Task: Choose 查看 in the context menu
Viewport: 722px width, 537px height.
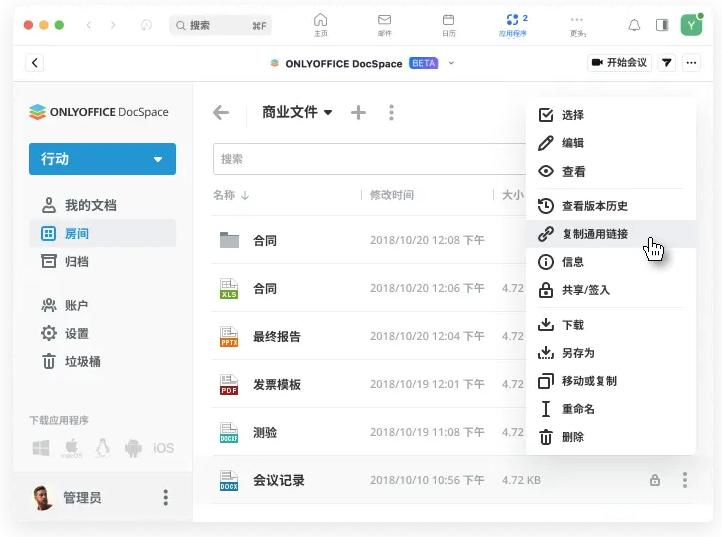Action: pyautogui.click(x=611, y=171)
